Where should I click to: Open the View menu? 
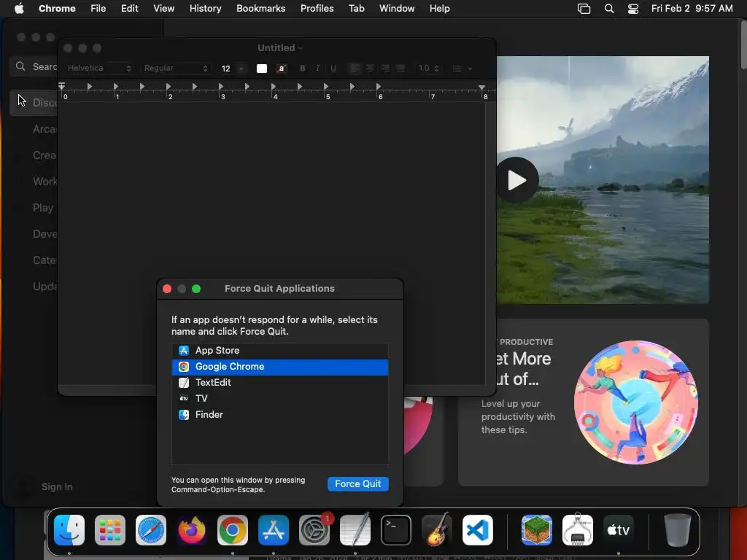(x=163, y=9)
